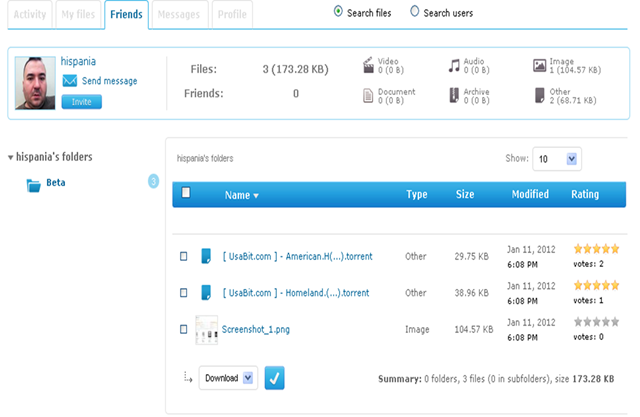Click the 29.75 KB size value
This screenshot has width=640, height=417.
[x=471, y=256]
